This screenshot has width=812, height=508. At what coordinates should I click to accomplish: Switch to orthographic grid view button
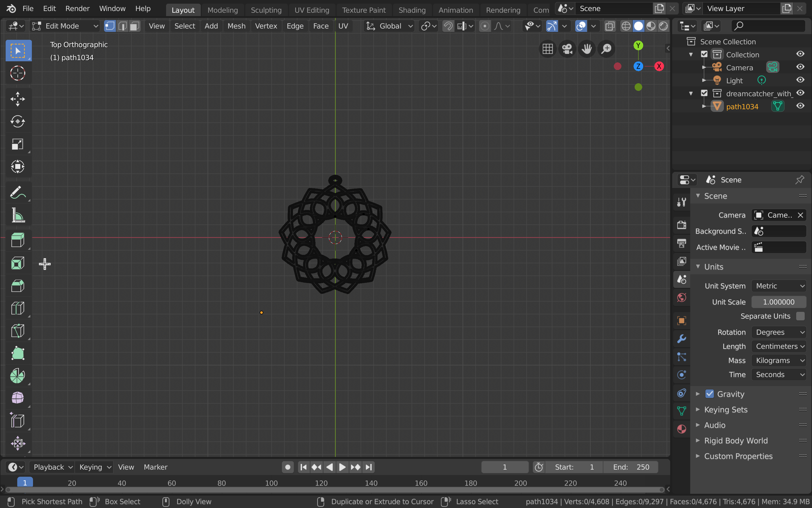coord(548,49)
